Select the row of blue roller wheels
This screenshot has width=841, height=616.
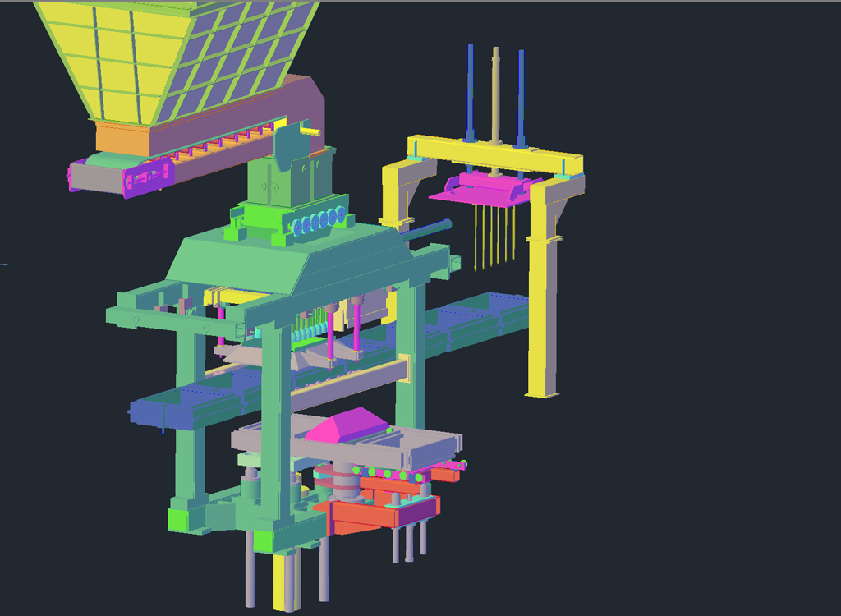point(319,222)
